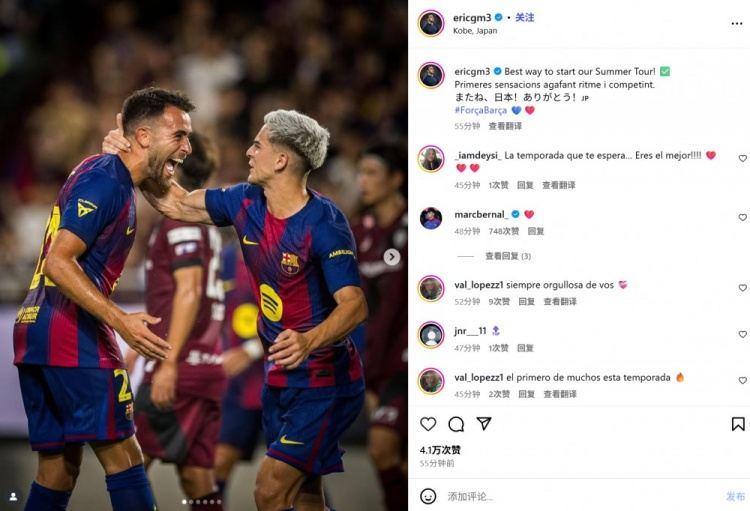Screen dimensions: 750x511
Task: Follow ericgm3 with 关注 button
Action: (525, 17)
